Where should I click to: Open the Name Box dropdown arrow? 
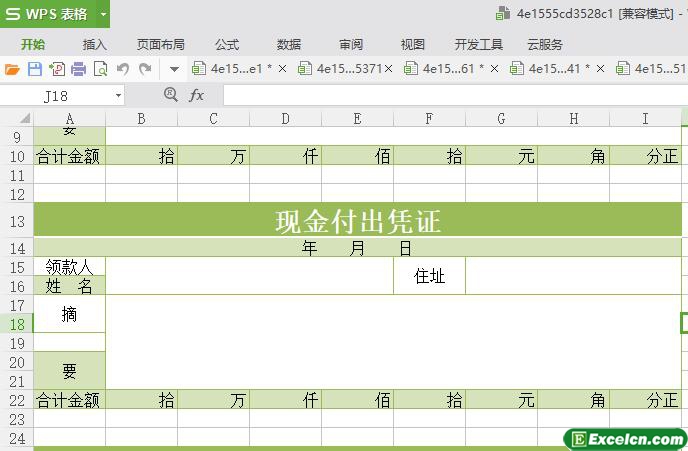coord(118,96)
